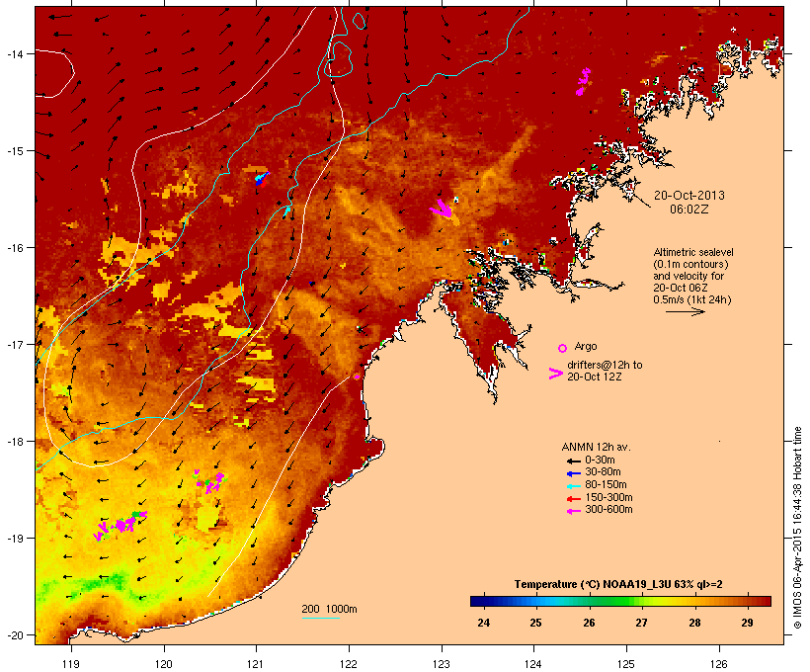Click 'Altimetric sealevel' text
The height and width of the screenshot is (672, 810).
click(x=693, y=252)
